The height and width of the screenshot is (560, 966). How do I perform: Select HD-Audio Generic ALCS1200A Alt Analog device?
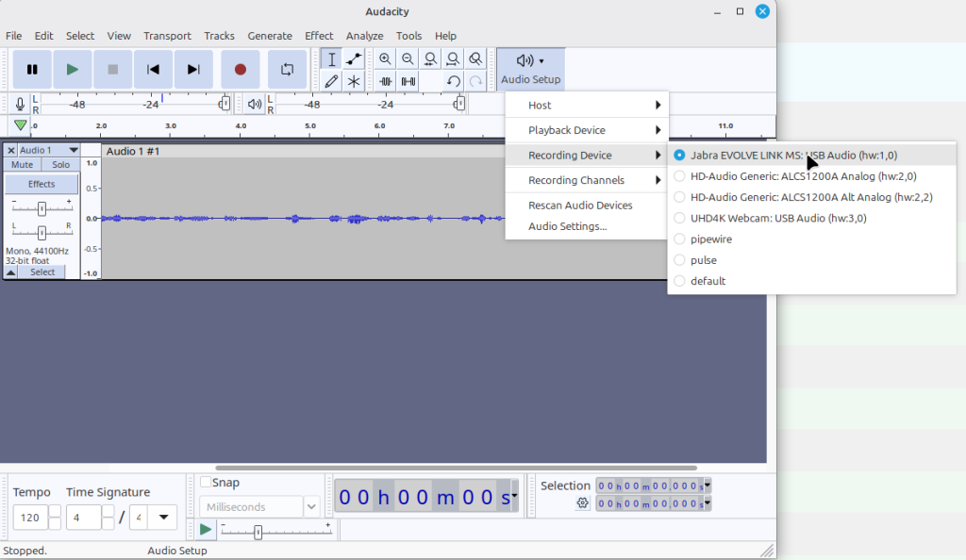pyautogui.click(x=812, y=197)
